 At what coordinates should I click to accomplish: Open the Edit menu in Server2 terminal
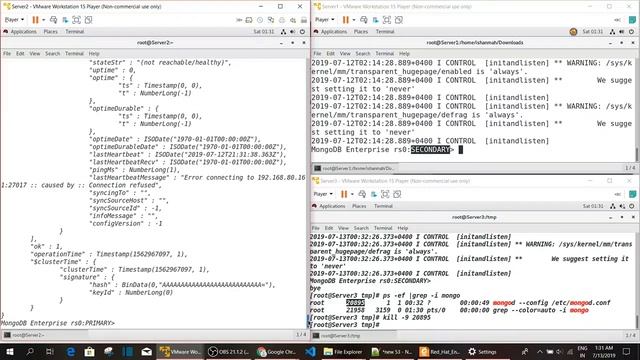pyautogui.click(x=20, y=53)
